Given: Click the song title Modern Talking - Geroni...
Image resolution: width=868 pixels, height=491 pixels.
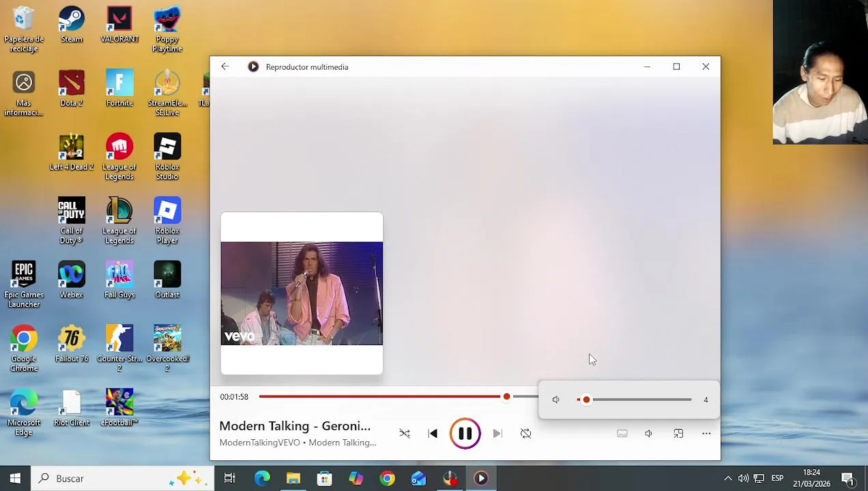Looking at the screenshot, I should (295, 426).
